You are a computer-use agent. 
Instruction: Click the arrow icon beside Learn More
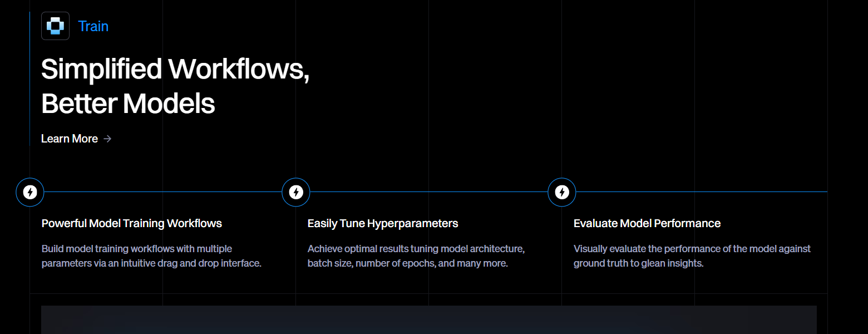coord(107,139)
